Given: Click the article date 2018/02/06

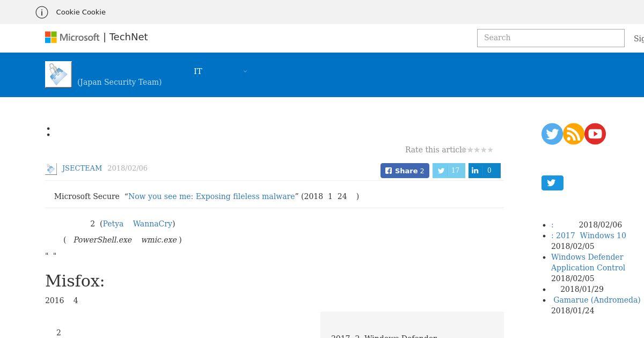Looking at the screenshot, I should [127, 168].
